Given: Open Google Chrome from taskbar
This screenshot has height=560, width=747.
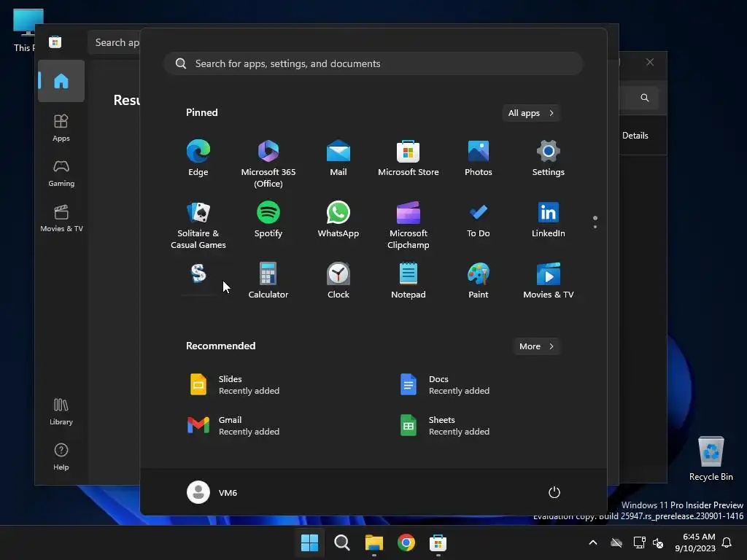Looking at the screenshot, I should (x=406, y=542).
